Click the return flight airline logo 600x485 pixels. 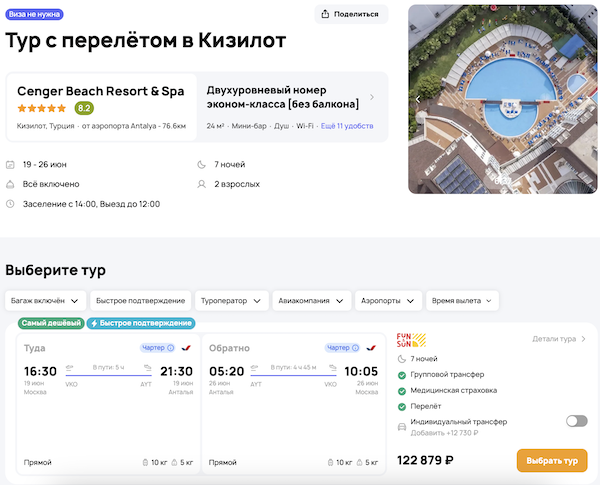point(374,348)
